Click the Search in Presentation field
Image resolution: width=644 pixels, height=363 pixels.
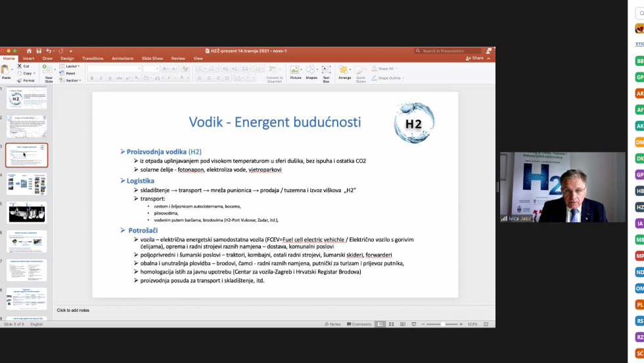(x=448, y=51)
